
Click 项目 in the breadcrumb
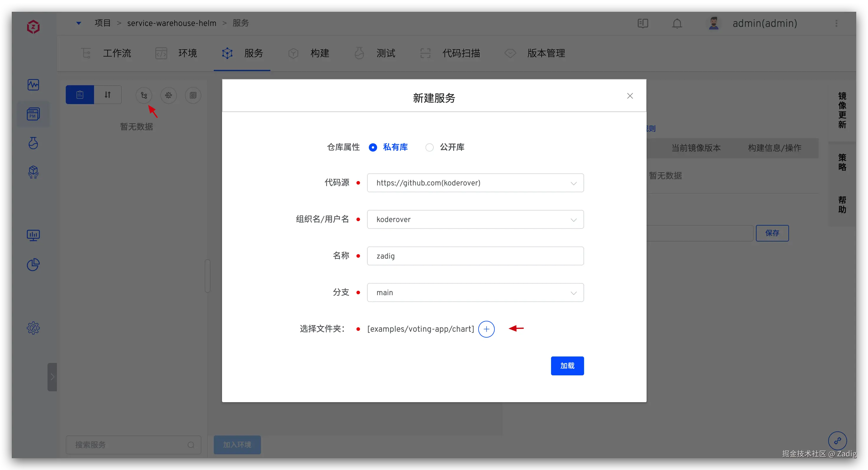click(x=102, y=23)
